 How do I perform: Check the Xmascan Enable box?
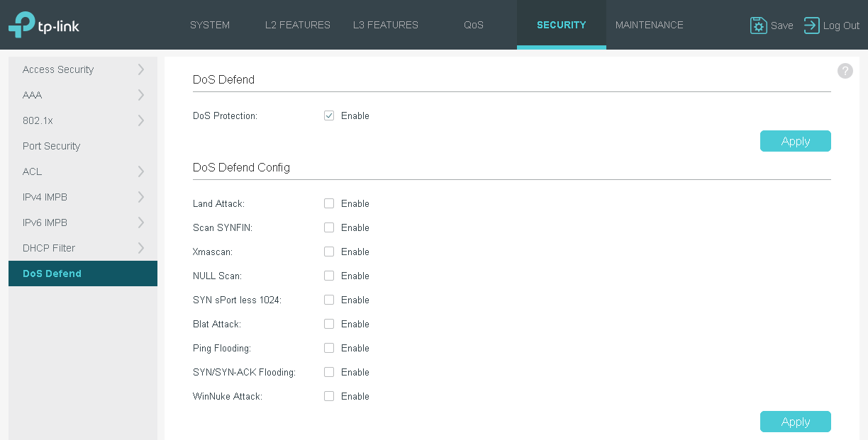tap(329, 252)
